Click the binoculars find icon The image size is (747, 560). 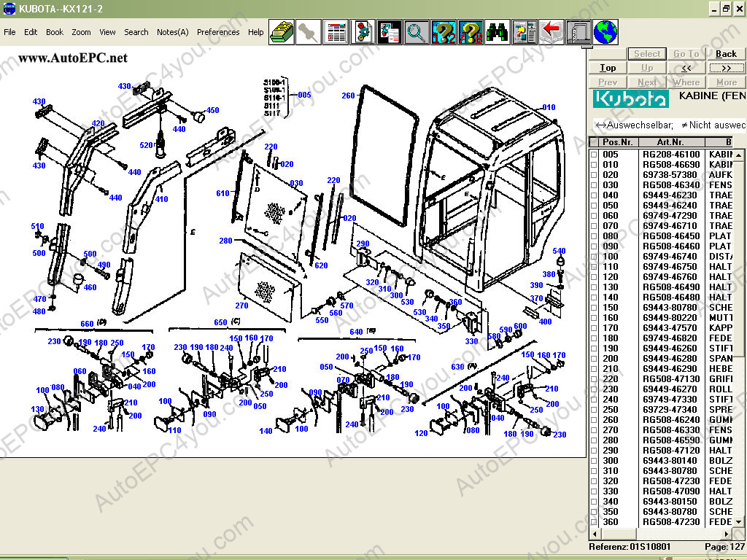[498, 32]
